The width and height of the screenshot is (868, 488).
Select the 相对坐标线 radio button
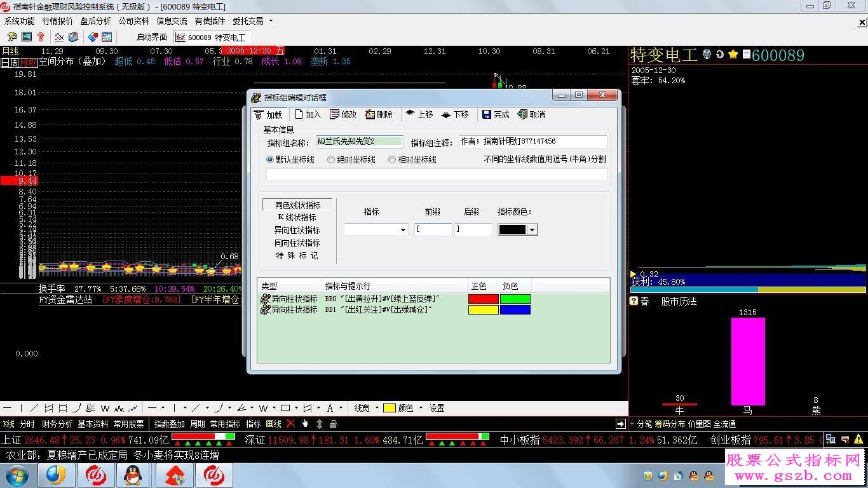[392, 159]
